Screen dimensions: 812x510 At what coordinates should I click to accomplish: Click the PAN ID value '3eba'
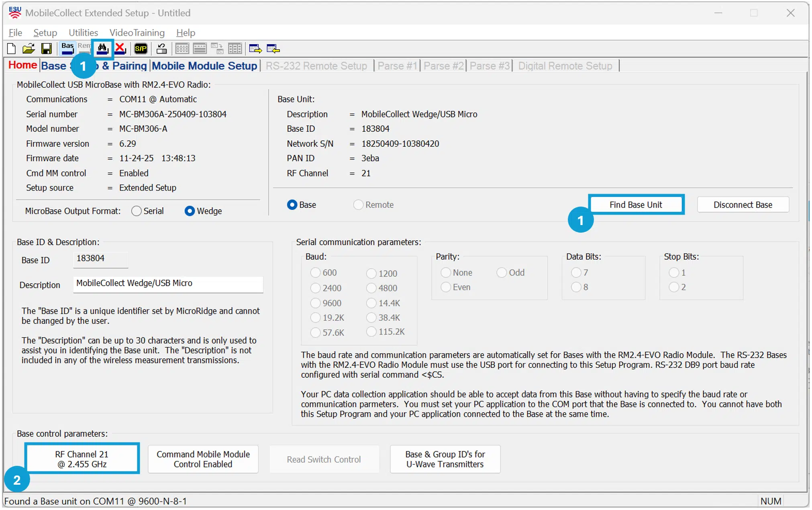(370, 158)
